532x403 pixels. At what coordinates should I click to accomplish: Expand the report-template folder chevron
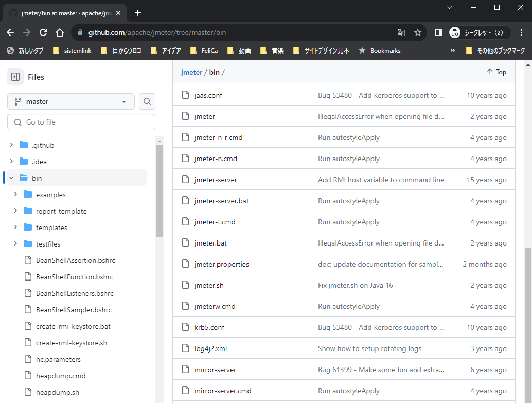click(15, 211)
